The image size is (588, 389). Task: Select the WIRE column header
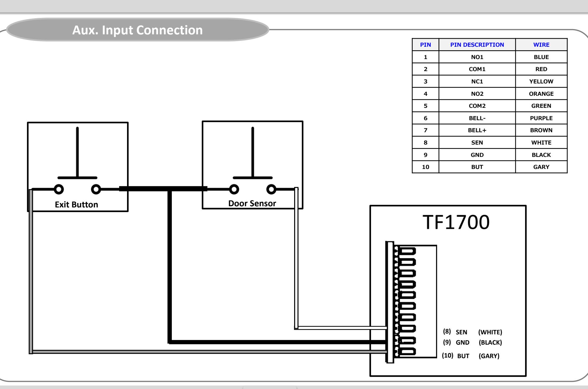pyautogui.click(x=541, y=45)
